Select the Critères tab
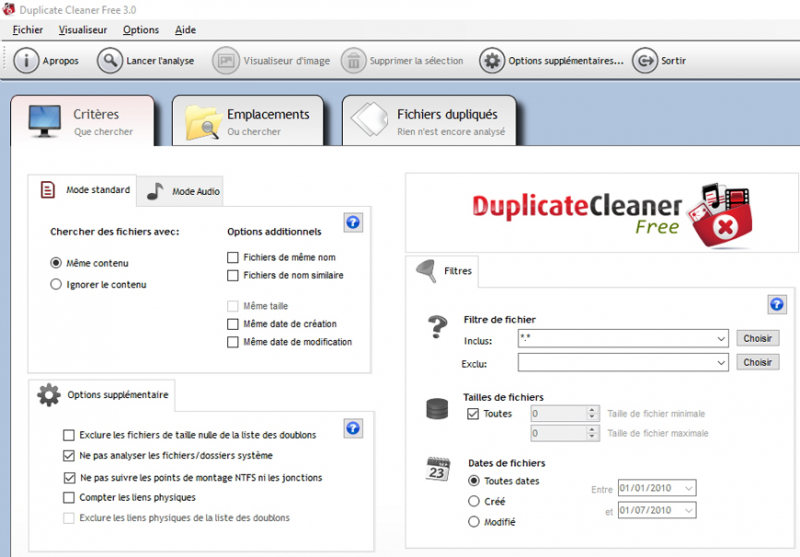The image size is (800, 557). tap(83, 121)
